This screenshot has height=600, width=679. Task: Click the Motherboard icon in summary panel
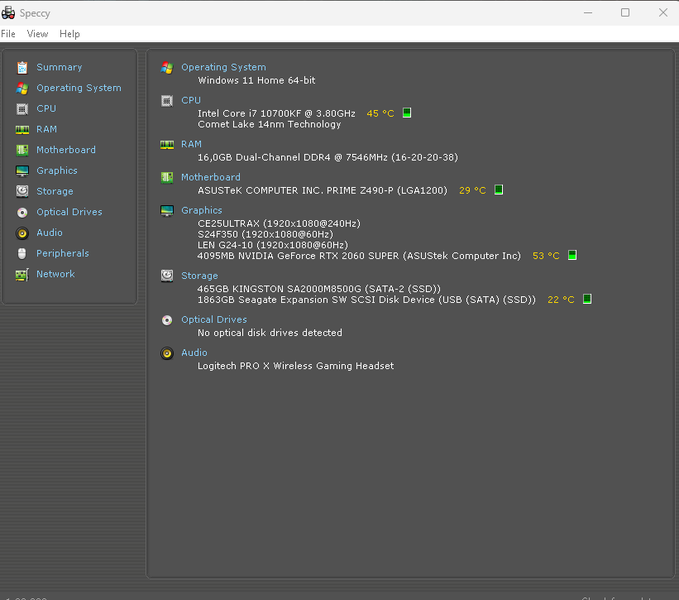167,177
